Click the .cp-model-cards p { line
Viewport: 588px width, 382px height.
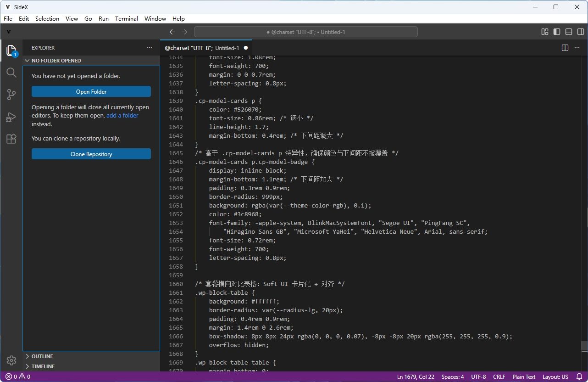228,101
